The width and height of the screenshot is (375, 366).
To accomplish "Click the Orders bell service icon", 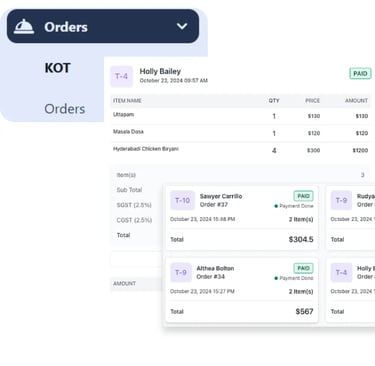I will coord(24,26).
